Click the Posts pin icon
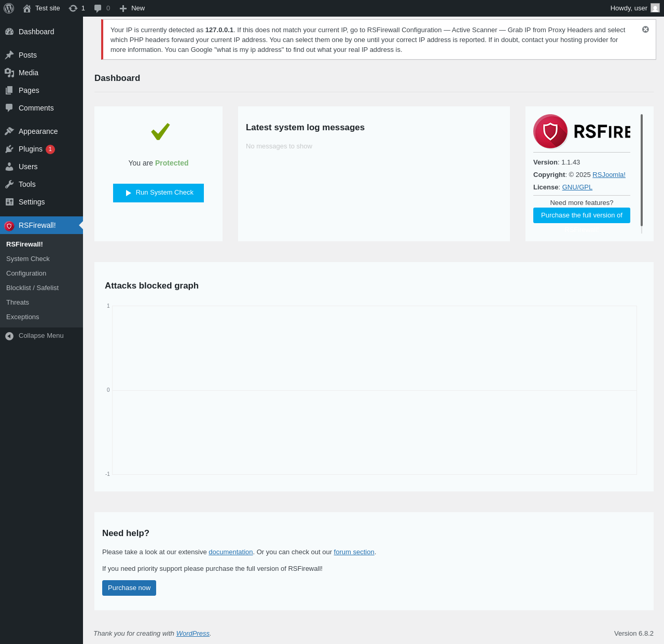Screen dimensions: 664x644 click(9, 55)
